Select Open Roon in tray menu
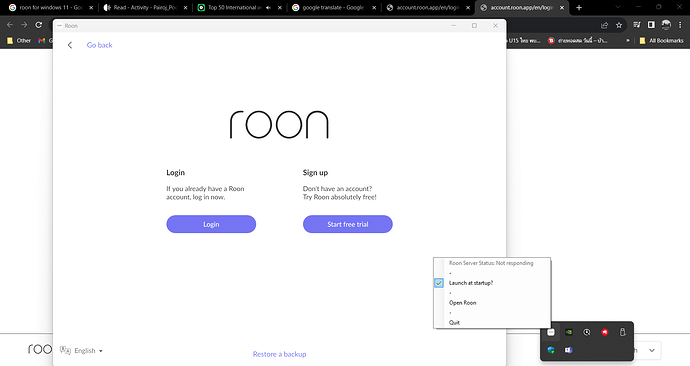Screen dimensions: 690x366 pyautogui.click(x=462, y=303)
